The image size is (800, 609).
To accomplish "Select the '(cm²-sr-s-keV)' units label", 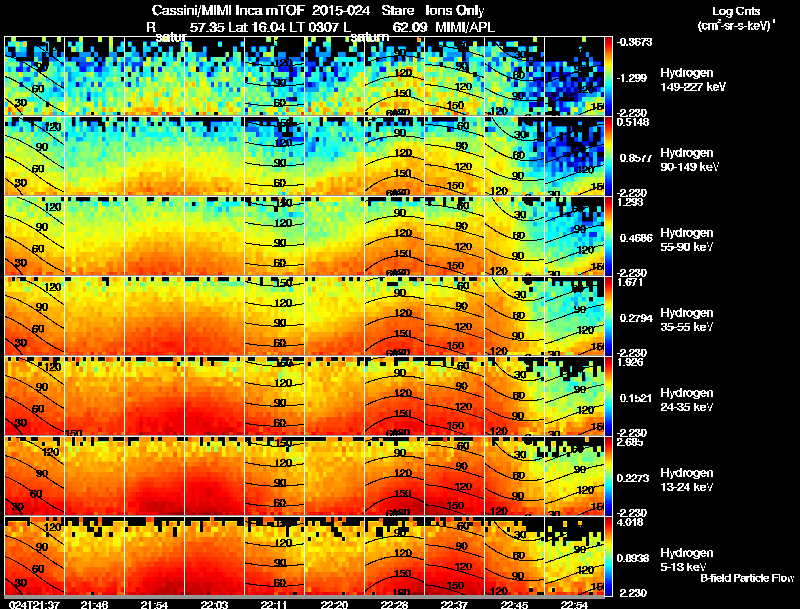I will point(735,26).
